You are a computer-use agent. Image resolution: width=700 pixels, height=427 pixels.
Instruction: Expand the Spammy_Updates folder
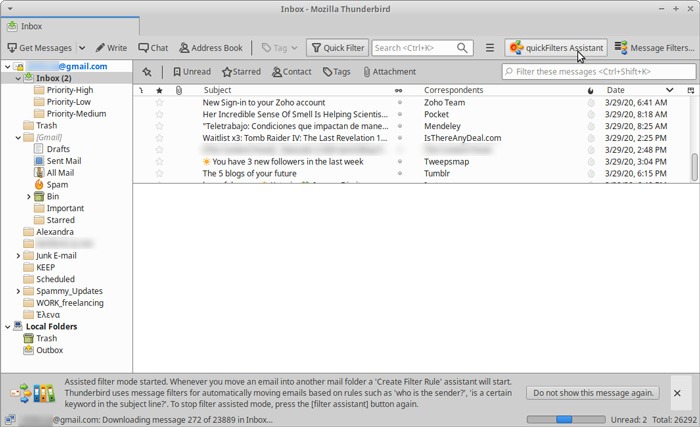point(18,291)
